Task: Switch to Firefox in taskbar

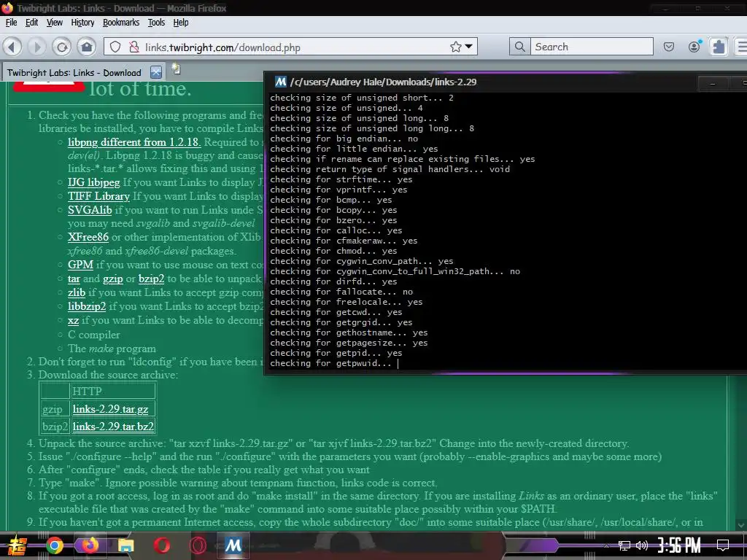Action: pyautogui.click(x=90, y=545)
